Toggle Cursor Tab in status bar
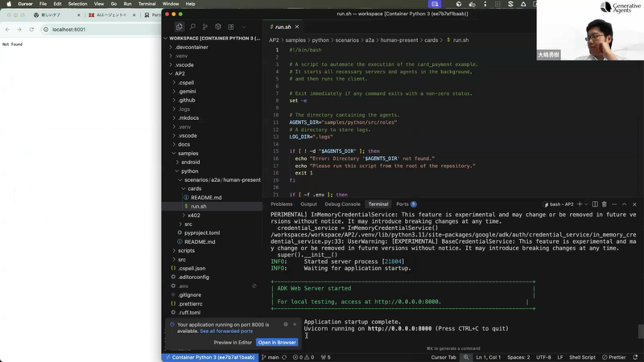Image resolution: width=644 pixels, height=362 pixels. 443,357
